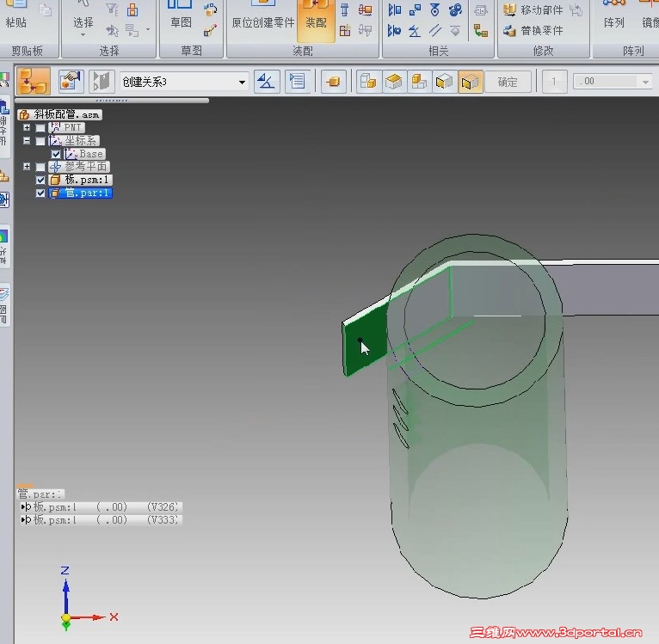The width and height of the screenshot is (659, 644).
Task: Click the gear relationship icon
Action: coord(455,9)
